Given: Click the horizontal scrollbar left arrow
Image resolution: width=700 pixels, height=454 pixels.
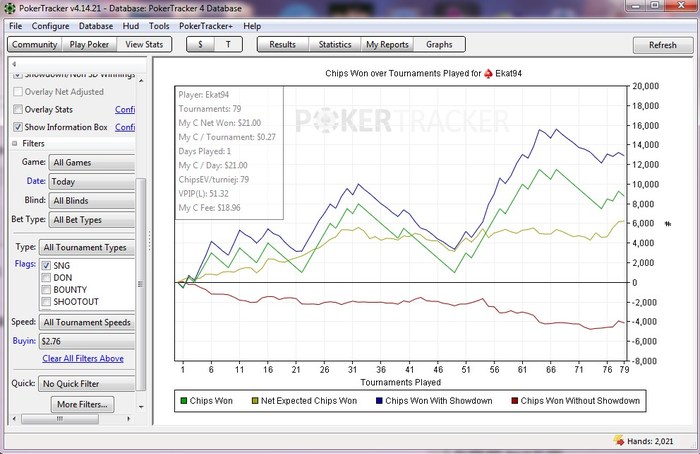Looking at the screenshot, I should [14, 419].
